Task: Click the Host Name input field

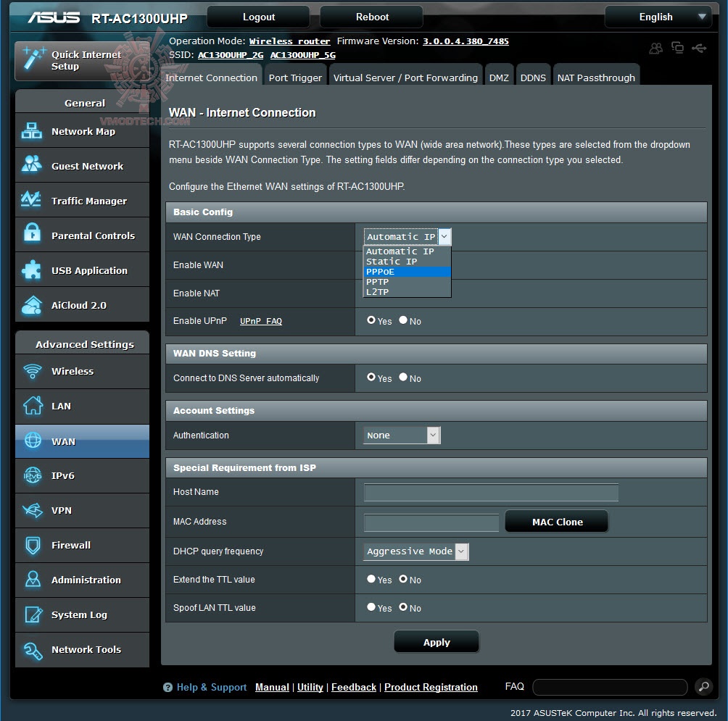Action: click(491, 492)
